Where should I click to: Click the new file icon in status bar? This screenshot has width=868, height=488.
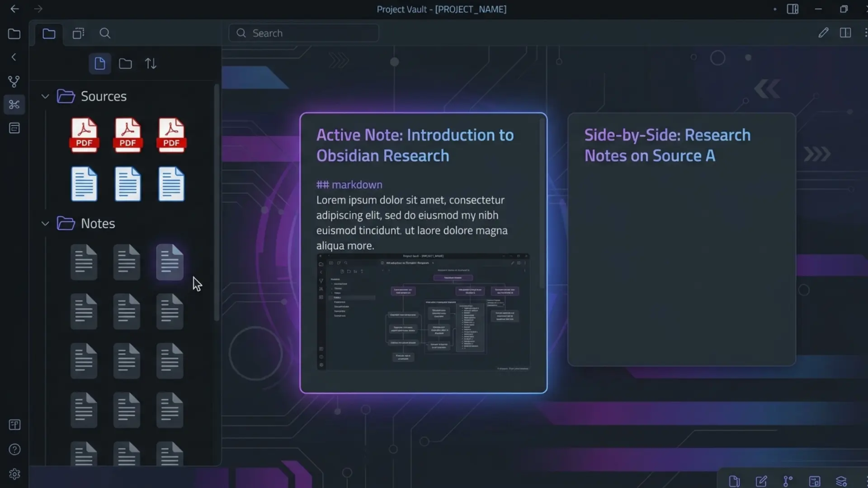coord(735,481)
